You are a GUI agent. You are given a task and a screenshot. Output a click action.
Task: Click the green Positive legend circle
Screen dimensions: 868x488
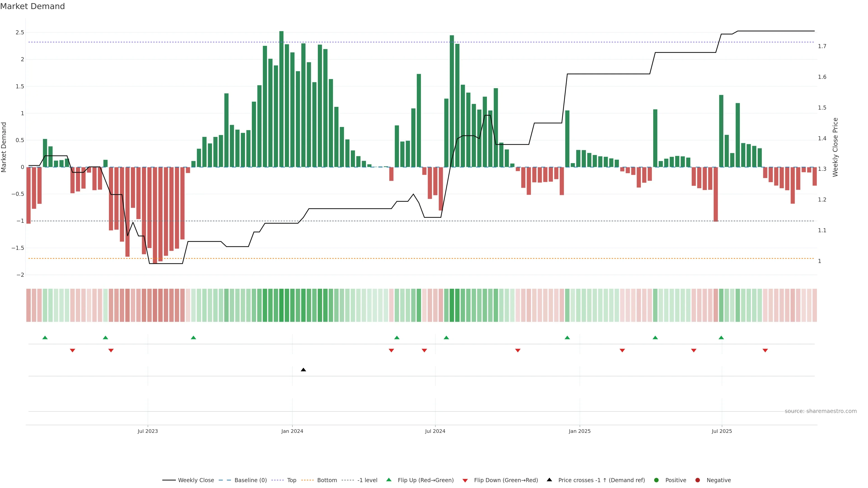656,480
